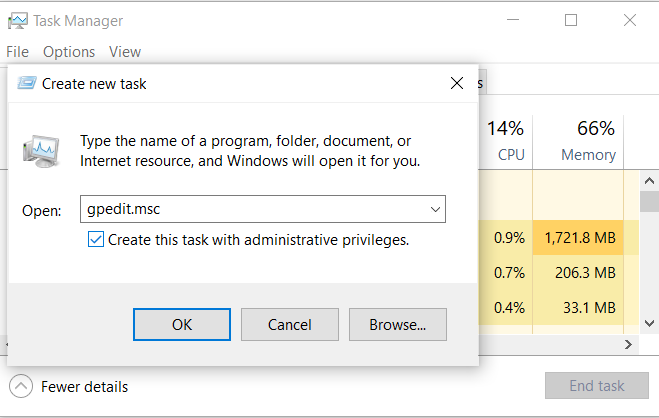
Task: Close the Create new task dialog
Action: pyautogui.click(x=457, y=83)
